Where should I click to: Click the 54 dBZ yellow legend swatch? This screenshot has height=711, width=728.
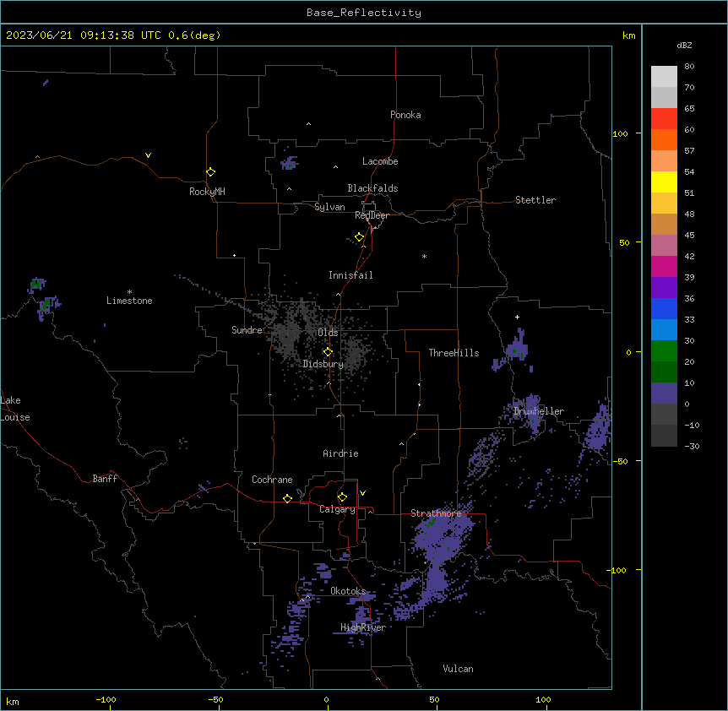(x=664, y=182)
